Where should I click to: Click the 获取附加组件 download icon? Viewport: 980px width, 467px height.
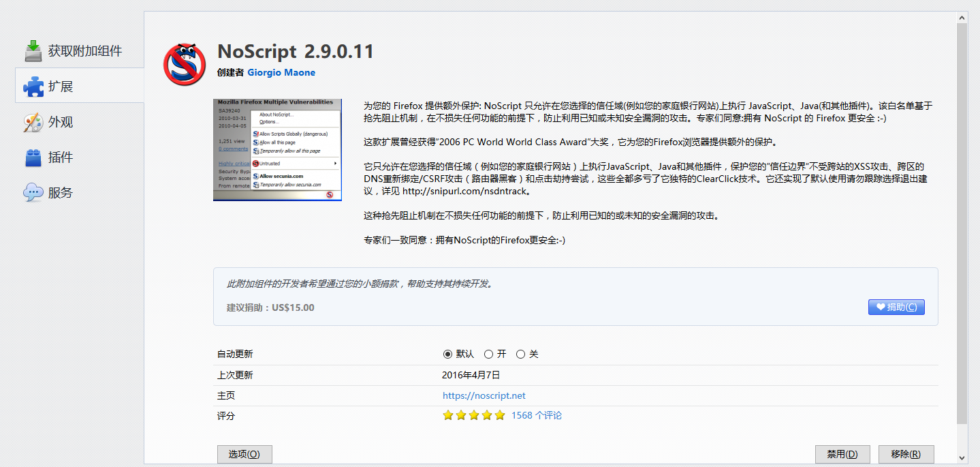click(33, 51)
